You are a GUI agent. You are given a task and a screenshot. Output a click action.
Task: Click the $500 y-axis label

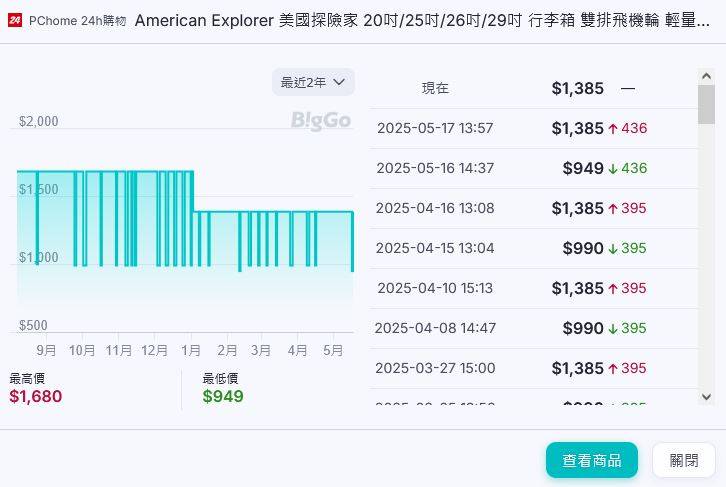[x=33, y=325]
